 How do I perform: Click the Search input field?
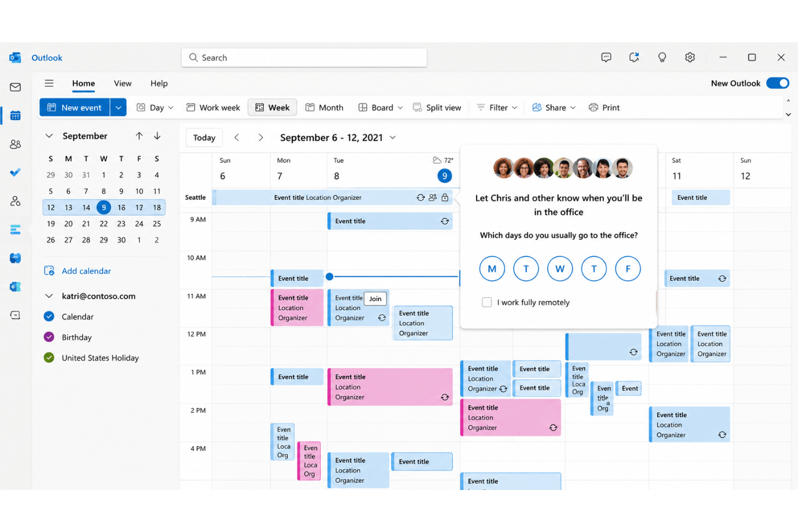[x=304, y=57]
